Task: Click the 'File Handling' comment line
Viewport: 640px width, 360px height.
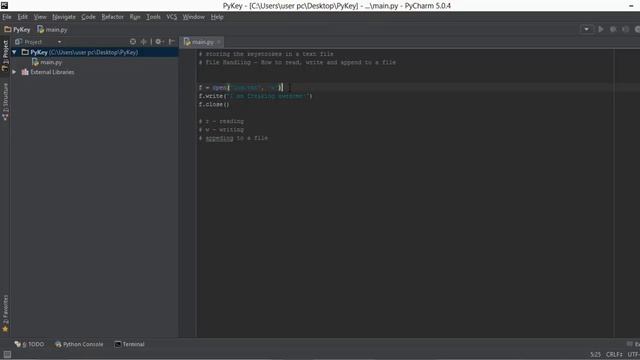Action: (297, 62)
